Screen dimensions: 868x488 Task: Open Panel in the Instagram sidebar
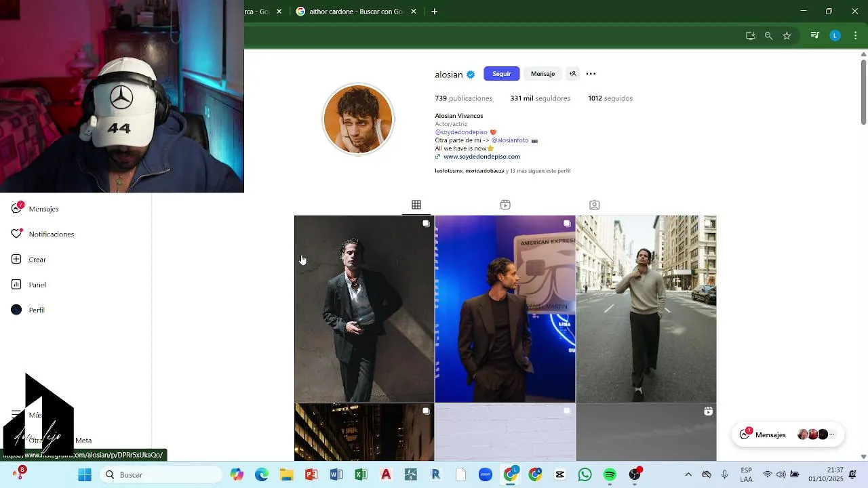pyautogui.click(x=28, y=285)
